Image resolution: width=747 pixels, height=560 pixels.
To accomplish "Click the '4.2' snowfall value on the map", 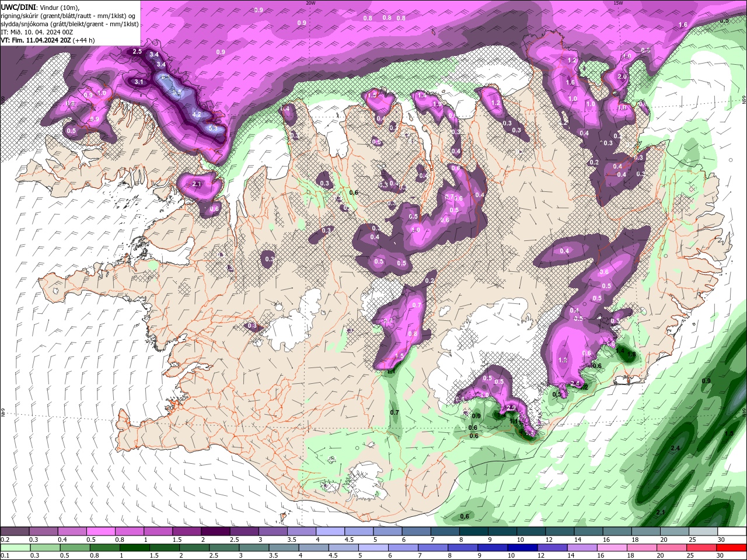I will pyautogui.click(x=197, y=115).
